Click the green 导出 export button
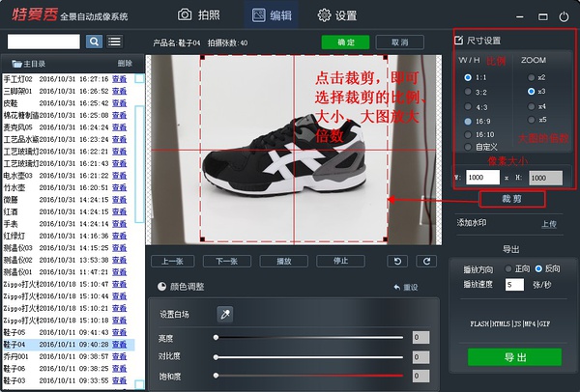580x392 pixels. pyautogui.click(x=514, y=357)
